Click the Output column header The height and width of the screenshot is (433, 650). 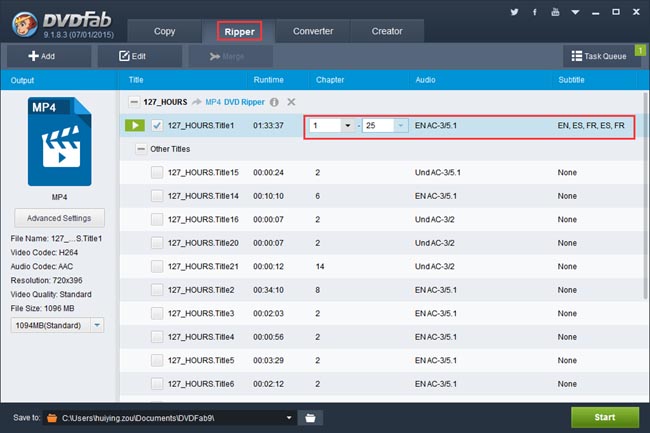(x=22, y=80)
